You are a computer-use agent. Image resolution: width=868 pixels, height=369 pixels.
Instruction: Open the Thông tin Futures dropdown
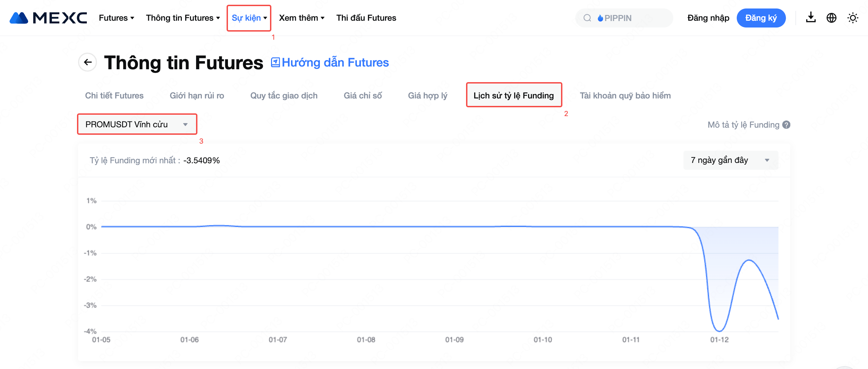pyautogui.click(x=183, y=18)
